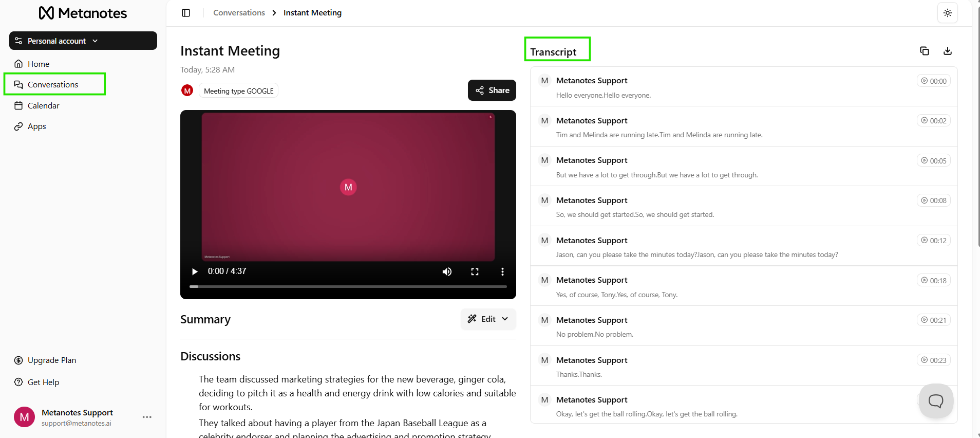Jump to transcript timestamp 00:23
Screen dimensions: 980x438
(933, 360)
